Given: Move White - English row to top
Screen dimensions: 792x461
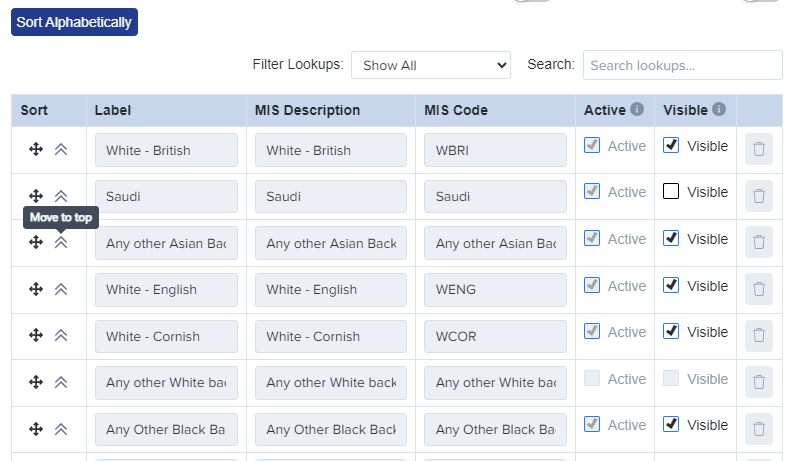Looking at the screenshot, I should pos(61,289).
